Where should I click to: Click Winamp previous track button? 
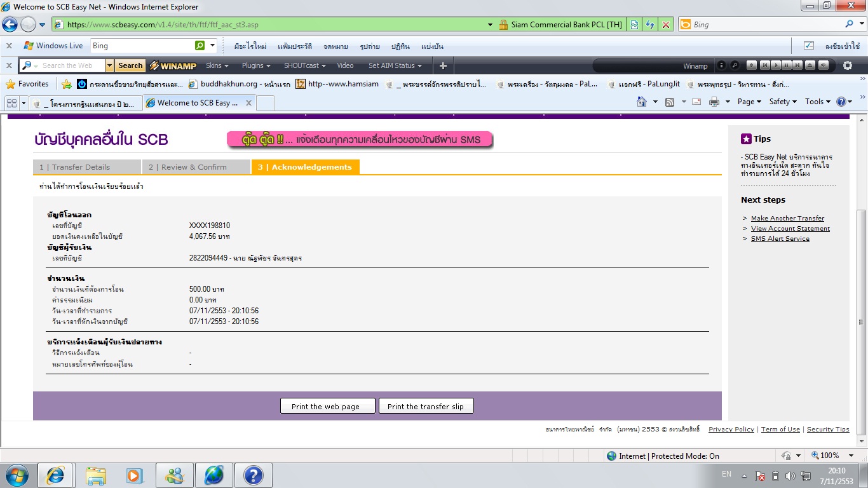click(x=764, y=65)
